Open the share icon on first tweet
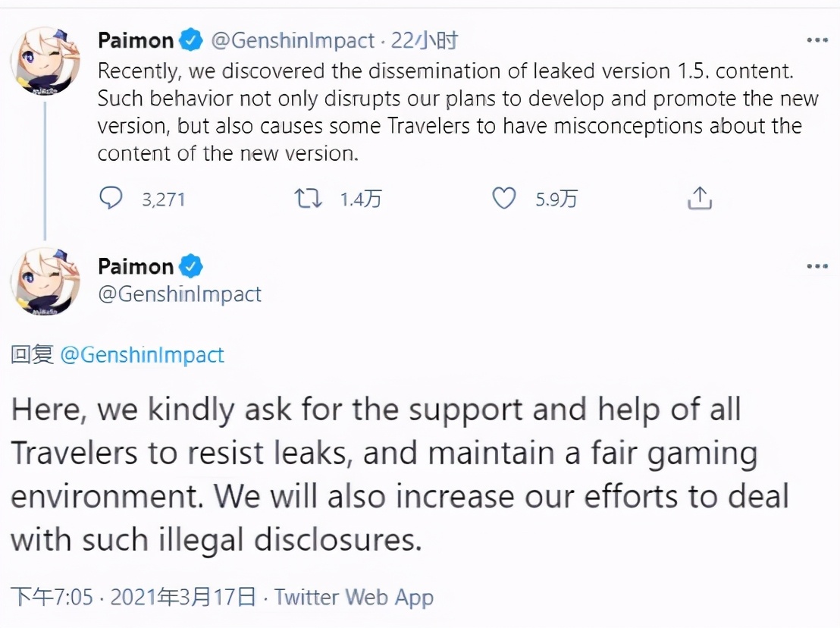The height and width of the screenshot is (628, 840). [x=700, y=198]
